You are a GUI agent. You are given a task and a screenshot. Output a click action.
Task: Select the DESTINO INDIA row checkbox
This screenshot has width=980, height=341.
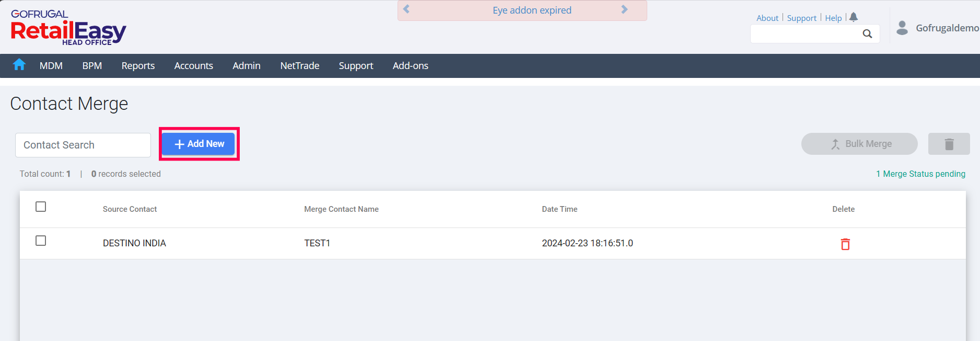click(x=41, y=241)
